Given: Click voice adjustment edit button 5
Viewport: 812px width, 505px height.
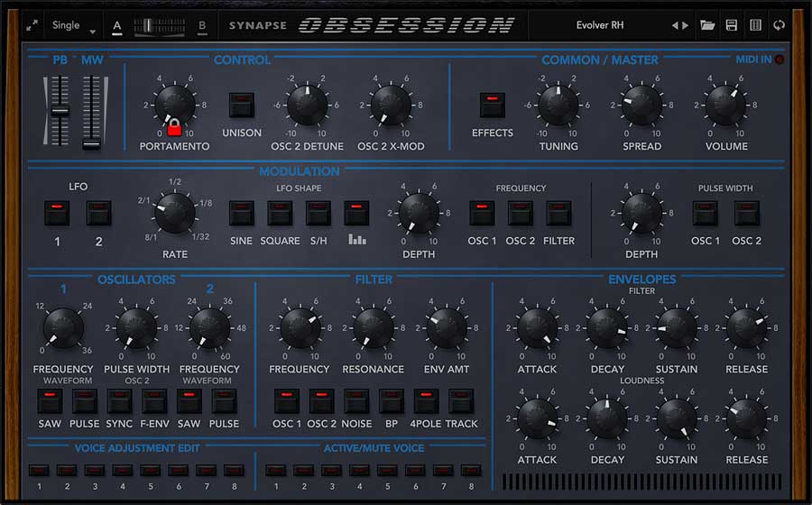Looking at the screenshot, I should (150, 471).
